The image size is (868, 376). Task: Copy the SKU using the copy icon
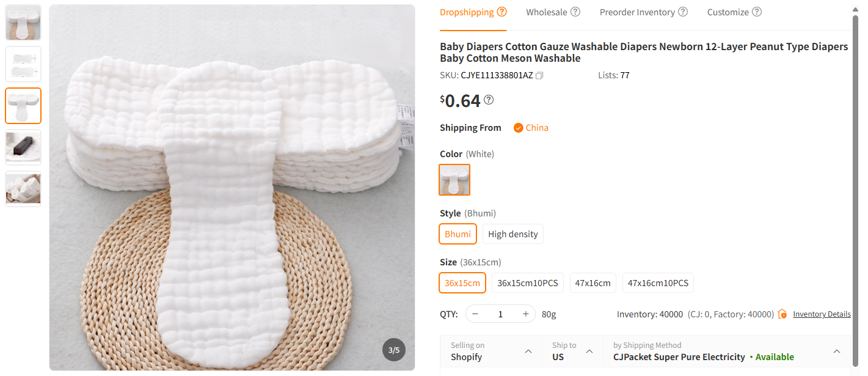[x=539, y=75]
